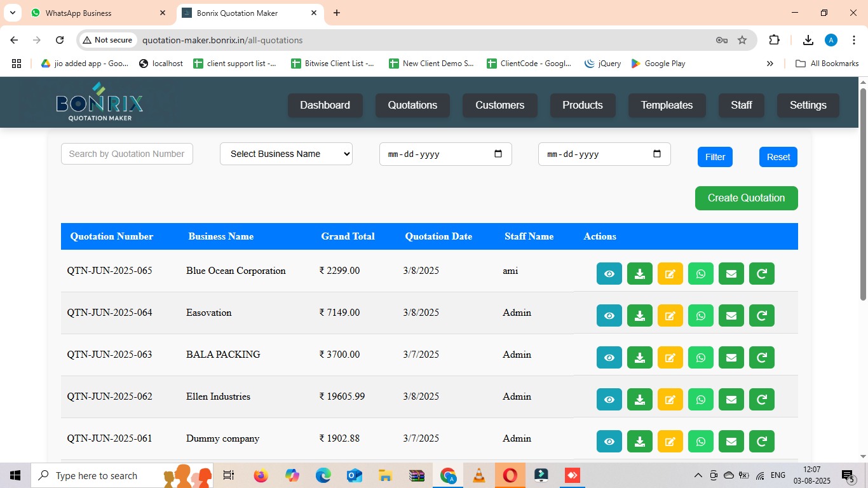Open the jQuery bookmark

pyautogui.click(x=603, y=64)
